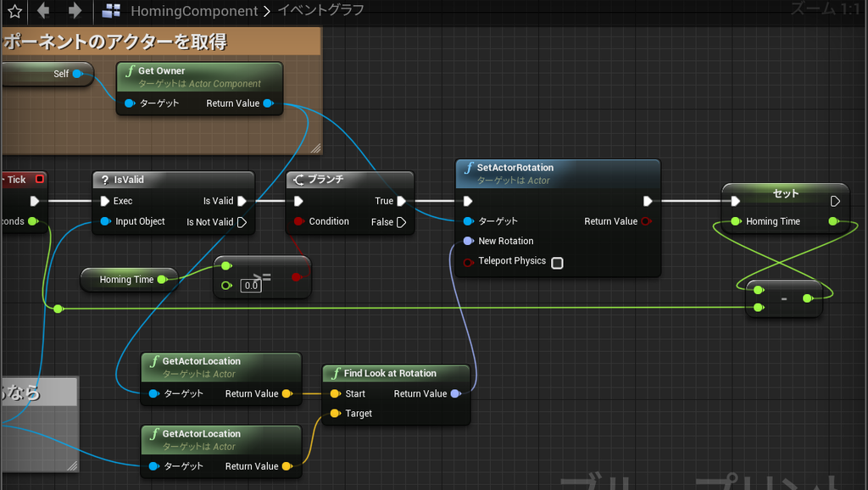
Task: Click the SetActorRotation ターゲット pin
Action: click(468, 221)
